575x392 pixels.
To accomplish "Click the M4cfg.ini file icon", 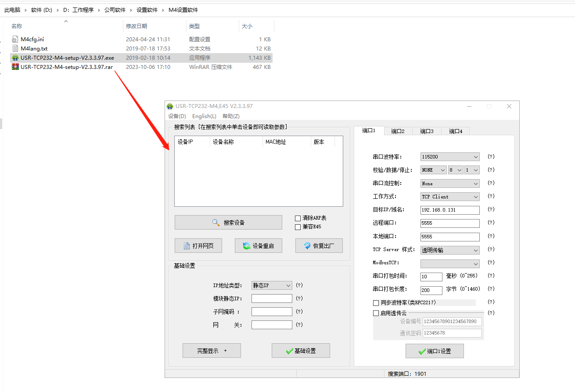I will pyautogui.click(x=15, y=39).
